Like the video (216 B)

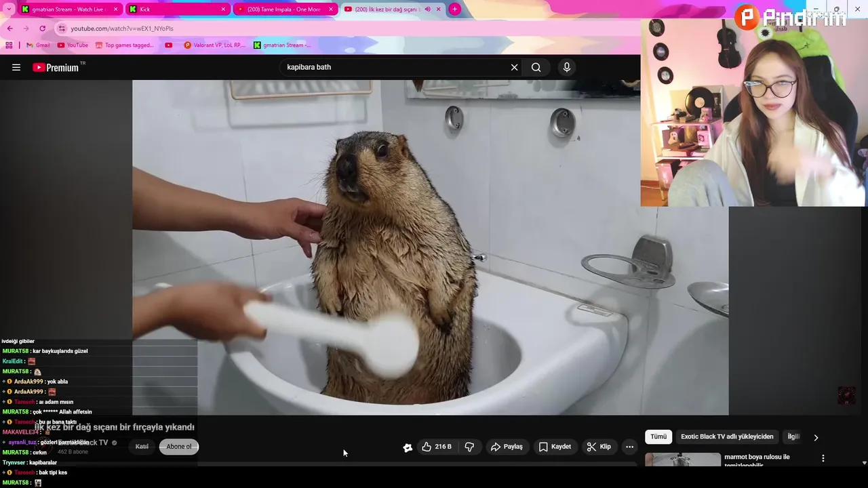pyautogui.click(x=436, y=447)
